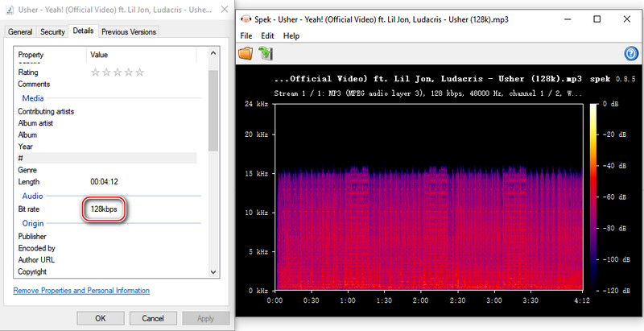Screen dimensions: 644x331
Task: Click the music file icon in the Properties title bar
Action: [x=10, y=10]
